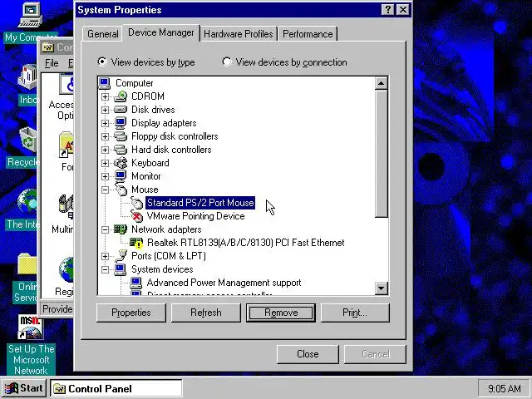Select the Online Services folder icon
532x399 pixels.
pyautogui.click(x=27, y=264)
